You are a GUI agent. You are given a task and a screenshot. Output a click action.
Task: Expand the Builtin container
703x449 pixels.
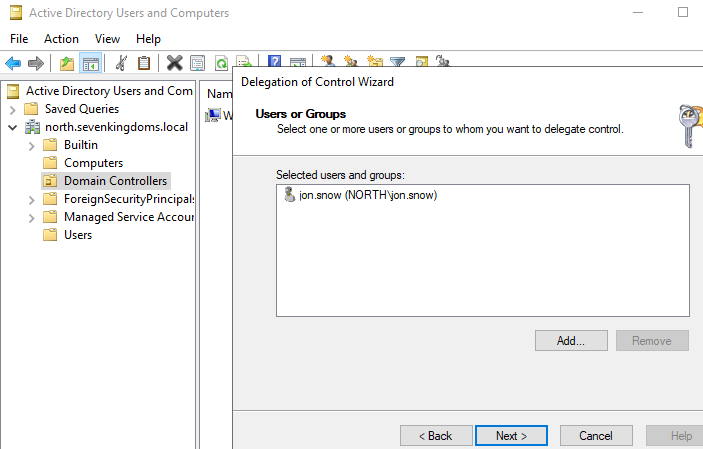click(x=31, y=146)
